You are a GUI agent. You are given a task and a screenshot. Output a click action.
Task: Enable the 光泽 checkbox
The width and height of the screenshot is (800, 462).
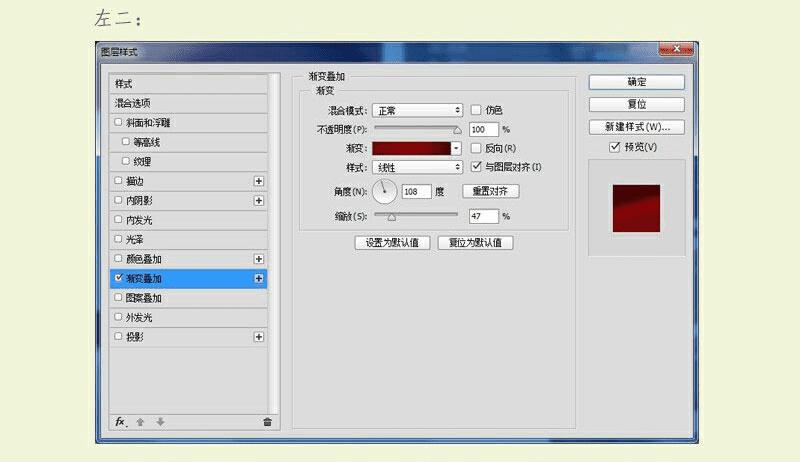click(x=118, y=239)
